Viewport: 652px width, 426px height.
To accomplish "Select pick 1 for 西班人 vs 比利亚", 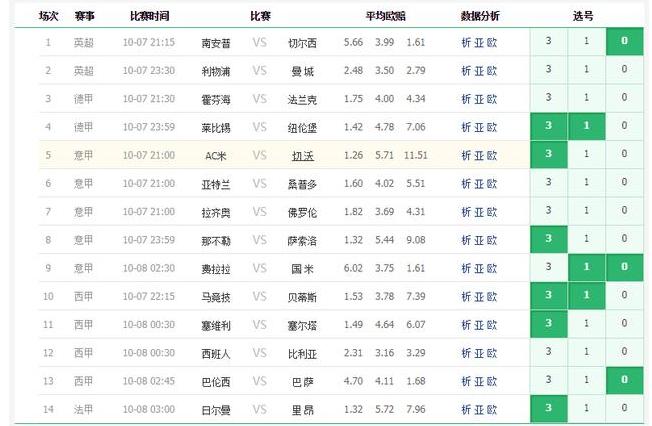I will (x=586, y=352).
